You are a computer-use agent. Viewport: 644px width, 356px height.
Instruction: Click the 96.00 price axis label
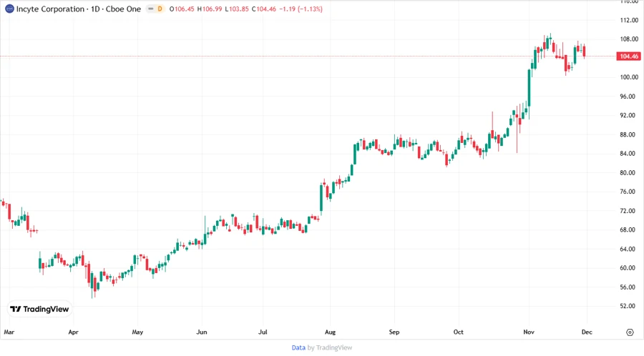coord(629,97)
